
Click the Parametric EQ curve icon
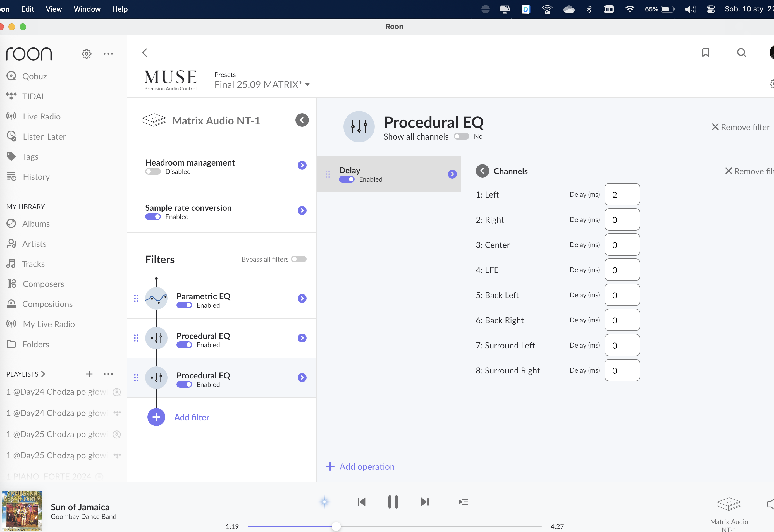click(x=156, y=298)
